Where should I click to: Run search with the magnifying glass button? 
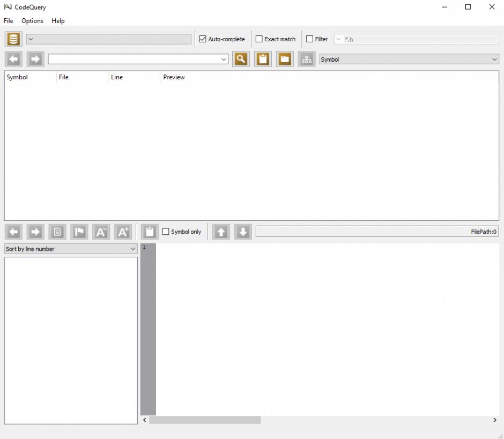(241, 59)
